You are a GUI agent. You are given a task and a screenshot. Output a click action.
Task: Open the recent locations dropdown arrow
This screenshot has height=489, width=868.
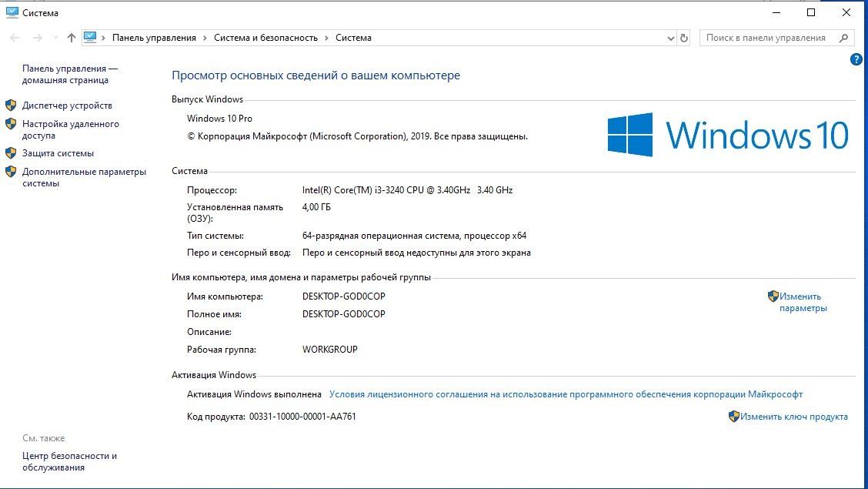[55, 38]
